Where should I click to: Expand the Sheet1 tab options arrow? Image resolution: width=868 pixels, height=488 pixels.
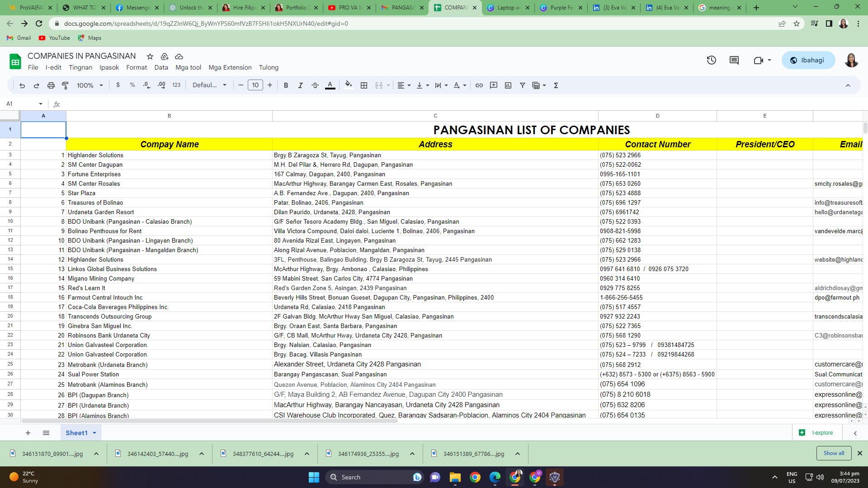click(94, 433)
